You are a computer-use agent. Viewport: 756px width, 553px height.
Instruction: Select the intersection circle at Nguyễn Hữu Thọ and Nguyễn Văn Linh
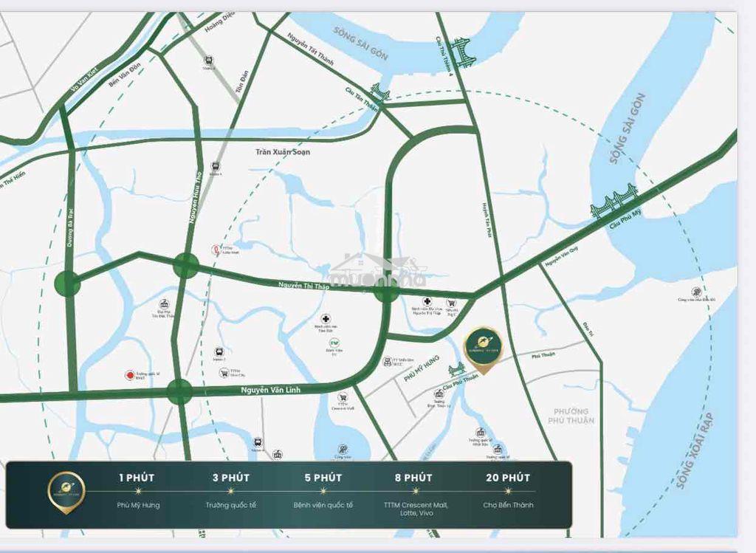(180, 391)
